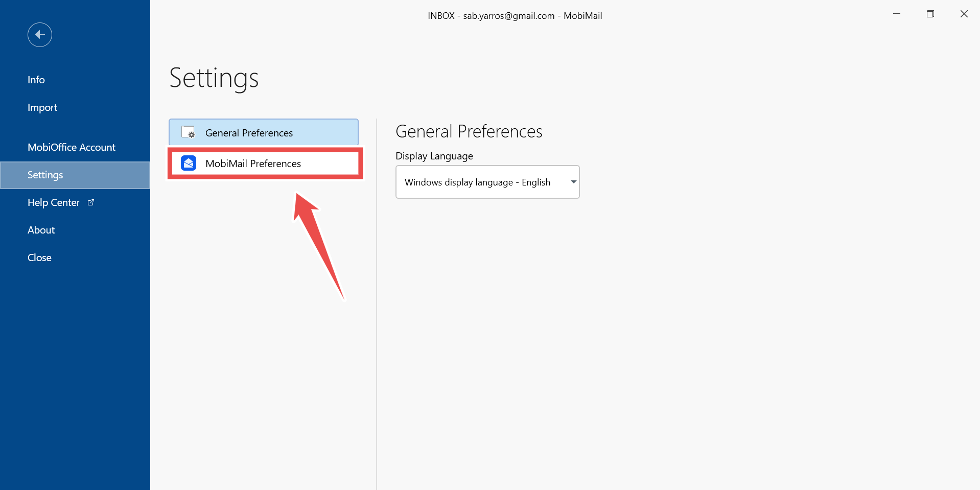Minimize the MobiMail window
The height and width of the screenshot is (490, 980).
[896, 14]
